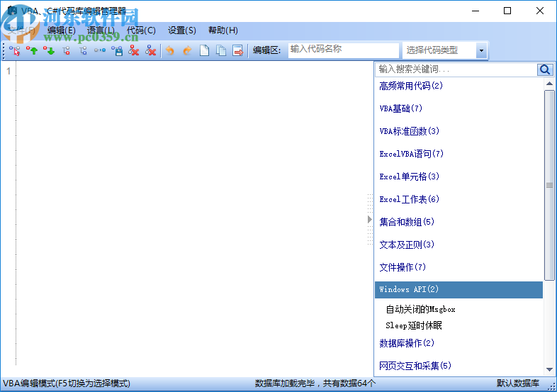This screenshot has height=392, width=557.
Task: Select the Sleep延时休眠 code item
Action: pyautogui.click(x=413, y=325)
